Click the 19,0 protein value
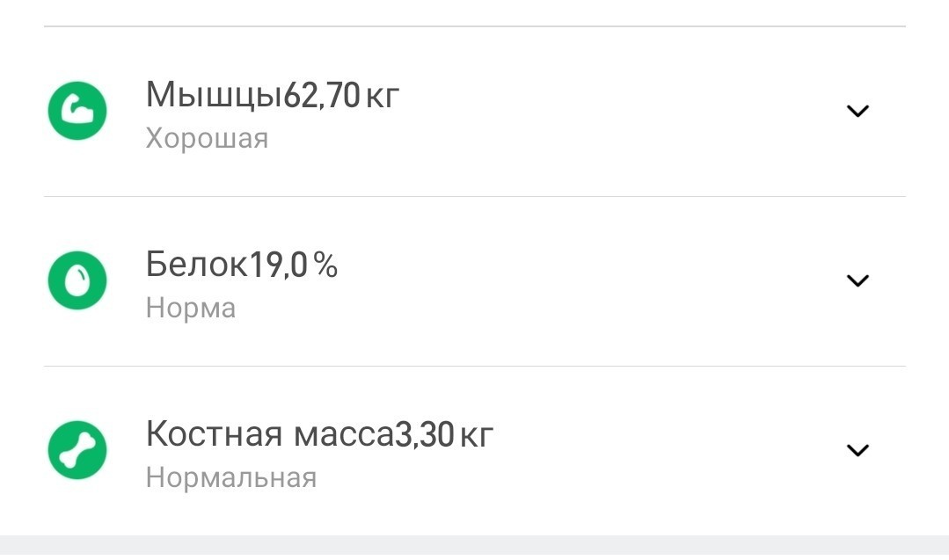 [279, 265]
